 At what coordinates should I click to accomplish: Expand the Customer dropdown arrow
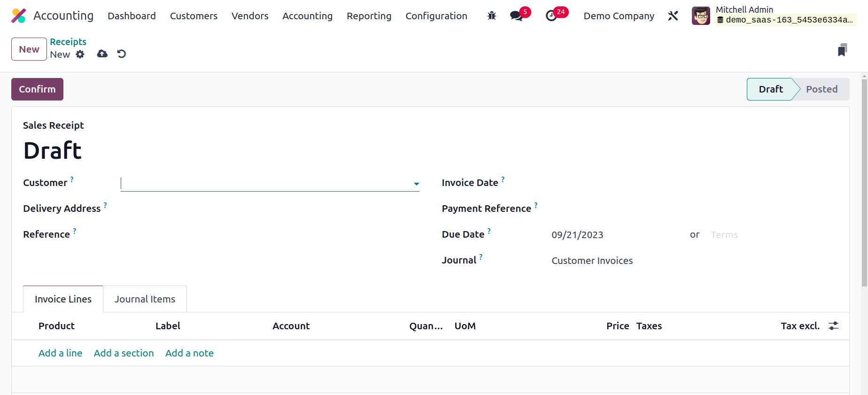click(416, 184)
